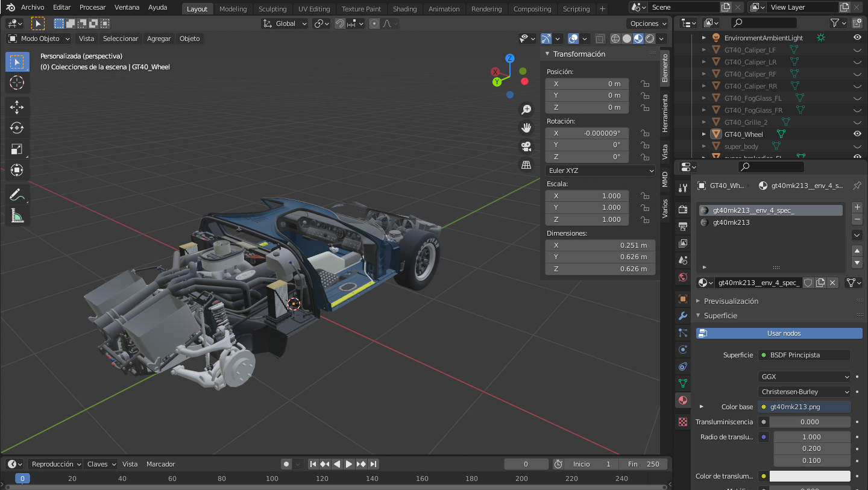Open the GGX distribution dropdown
868x490 pixels.
coord(804,377)
